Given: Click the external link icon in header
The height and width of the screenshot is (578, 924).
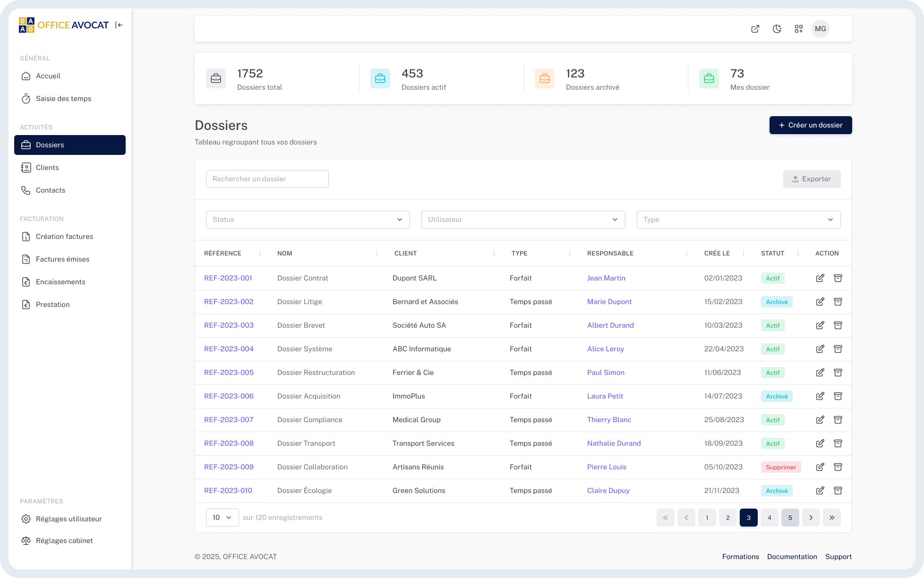Looking at the screenshot, I should [755, 29].
